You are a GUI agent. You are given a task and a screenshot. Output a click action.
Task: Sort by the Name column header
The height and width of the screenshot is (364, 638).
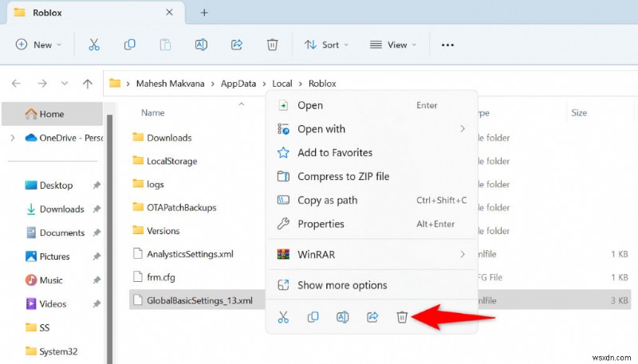(153, 113)
